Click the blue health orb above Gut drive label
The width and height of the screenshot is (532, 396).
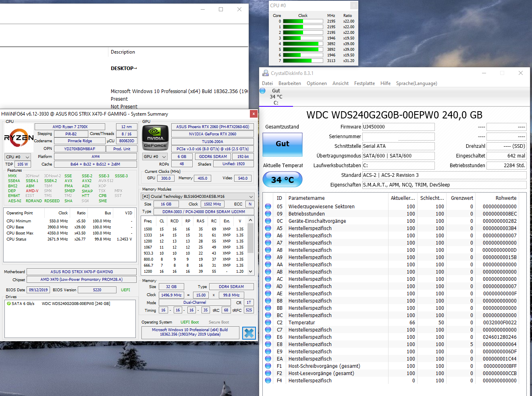(263, 91)
